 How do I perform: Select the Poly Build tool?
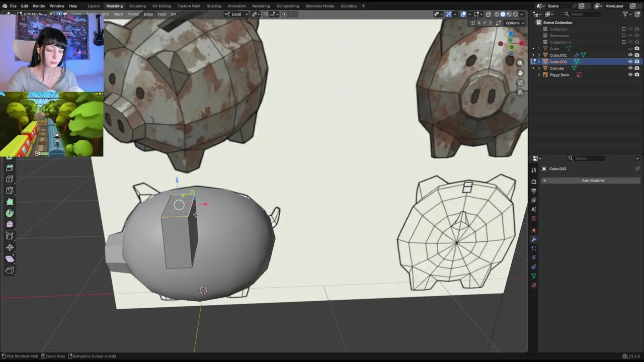[10, 202]
